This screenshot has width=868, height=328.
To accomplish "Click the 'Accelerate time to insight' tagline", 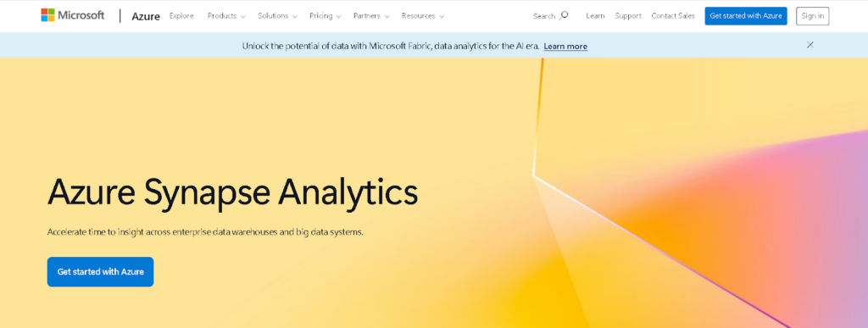I will pos(205,232).
